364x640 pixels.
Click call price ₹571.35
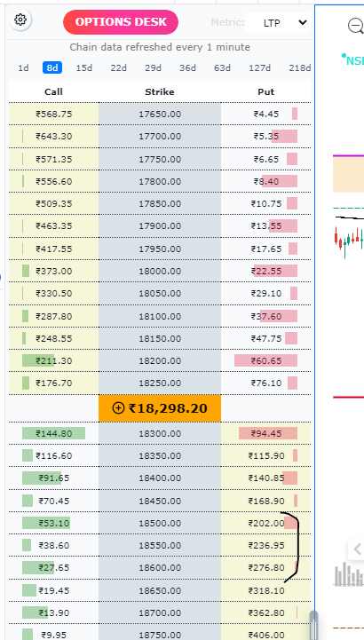tap(54, 159)
